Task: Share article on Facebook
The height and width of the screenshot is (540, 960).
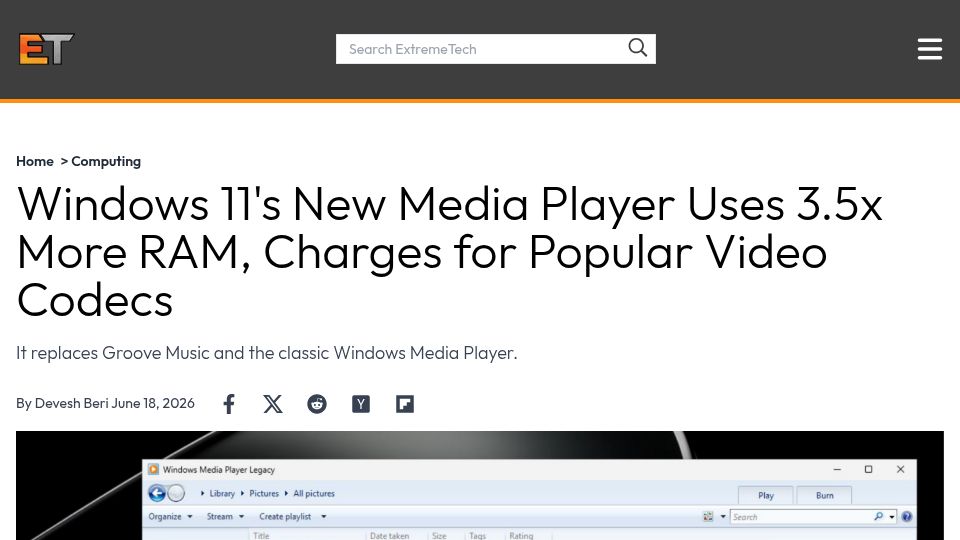Action: [x=229, y=404]
